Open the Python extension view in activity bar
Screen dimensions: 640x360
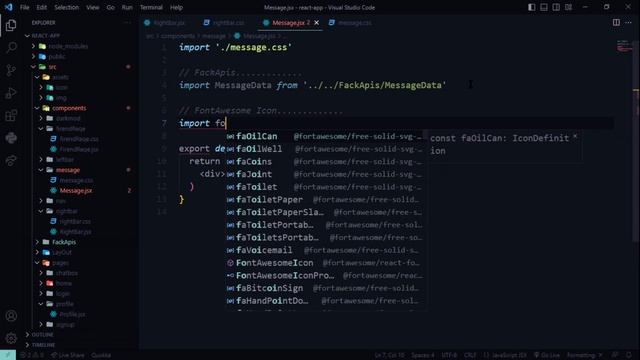click(11, 138)
